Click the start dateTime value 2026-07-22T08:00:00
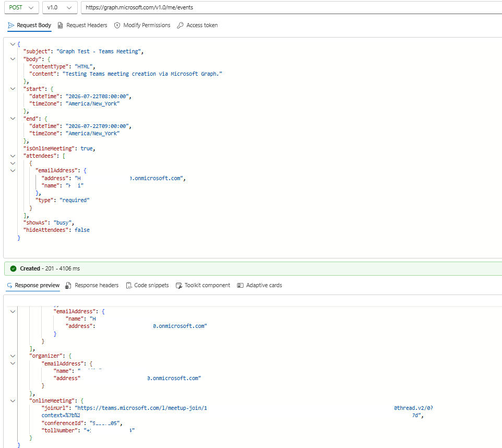 [x=98, y=96]
